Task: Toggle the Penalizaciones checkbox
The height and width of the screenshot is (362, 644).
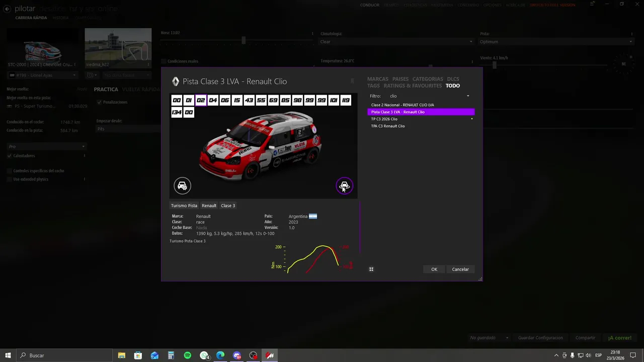Action: tap(99, 102)
